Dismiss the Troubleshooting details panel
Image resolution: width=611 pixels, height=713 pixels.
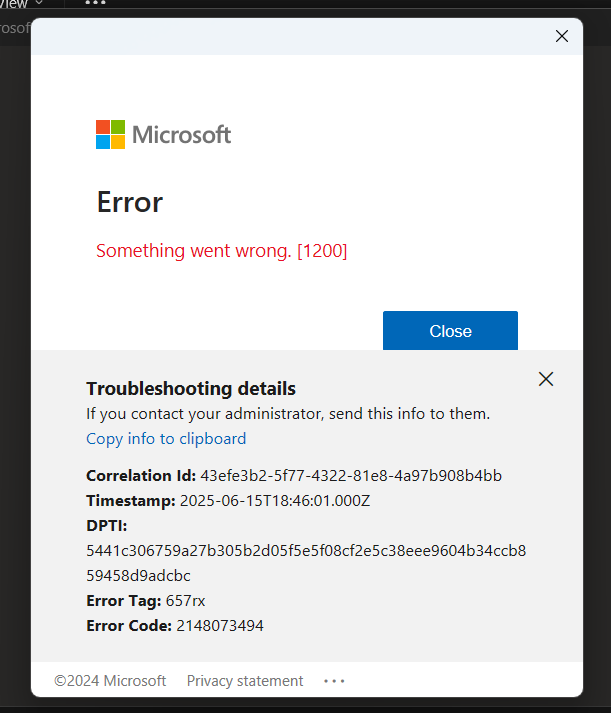[546, 379]
